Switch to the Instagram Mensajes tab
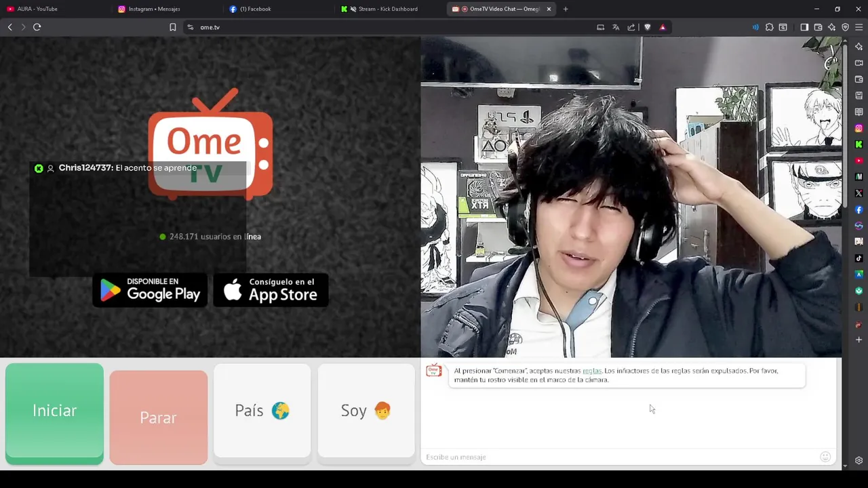 pyautogui.click(x=166, y=9)
